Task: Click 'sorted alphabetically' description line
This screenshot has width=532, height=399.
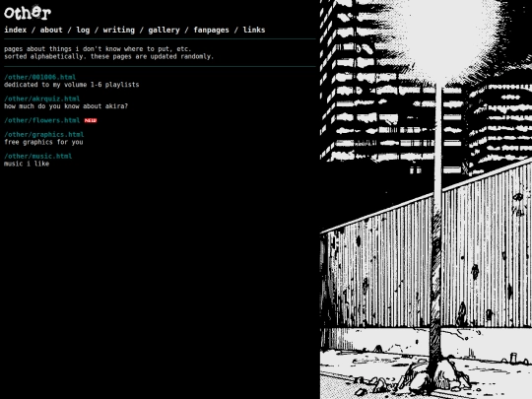Action: coord(109,56)
